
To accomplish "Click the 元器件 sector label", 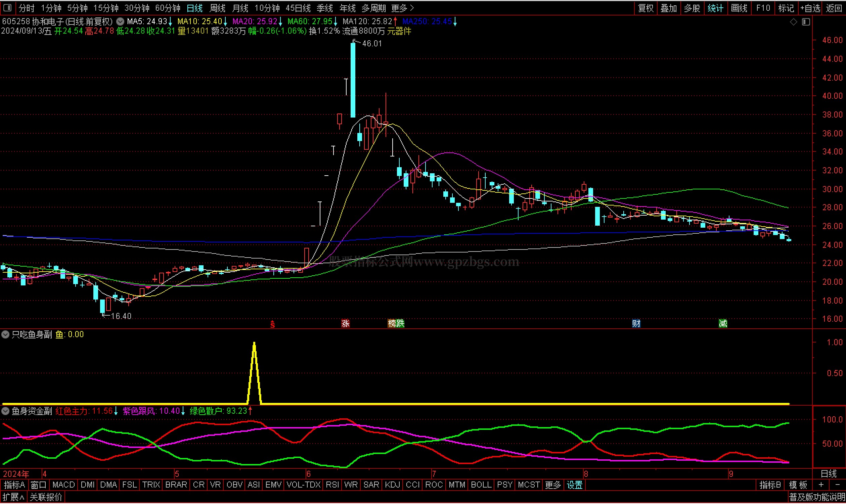I will (399, 31).
